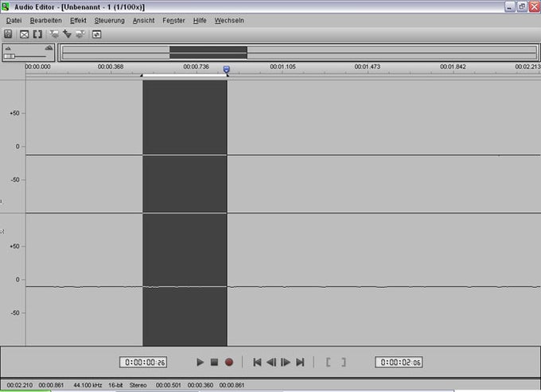Click the red Record button
This screenshot has width=541, height=392.
(229, 362)
